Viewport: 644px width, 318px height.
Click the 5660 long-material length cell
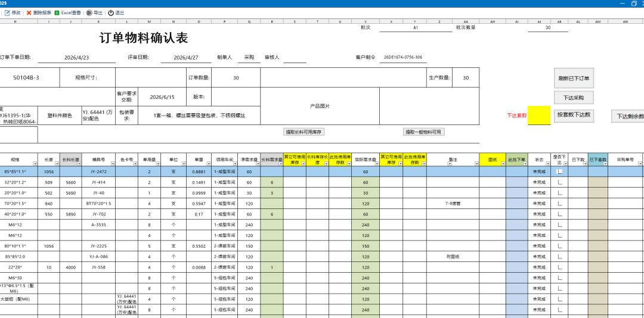pyautogui.click(x=70, y=182)
